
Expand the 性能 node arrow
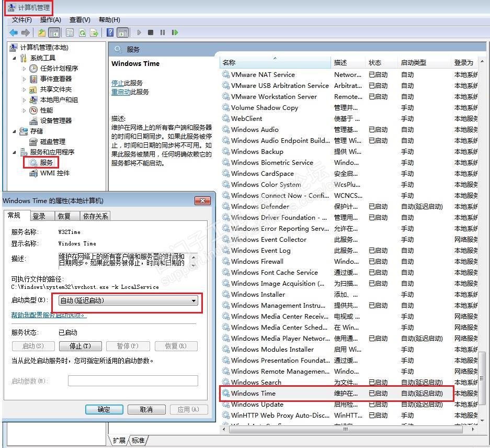coord(25,110)
